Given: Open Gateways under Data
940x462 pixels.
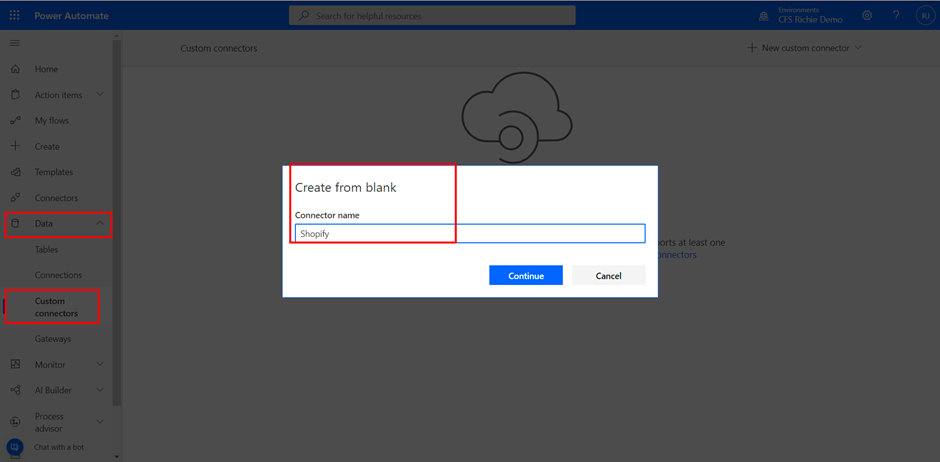Looking at the screenshot, I should coord(53,339).
